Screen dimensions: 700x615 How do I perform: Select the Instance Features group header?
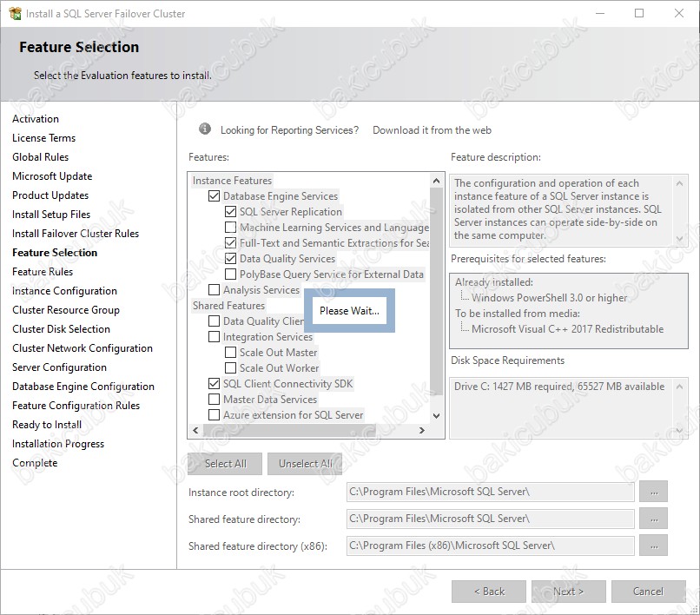coord(232,181)
